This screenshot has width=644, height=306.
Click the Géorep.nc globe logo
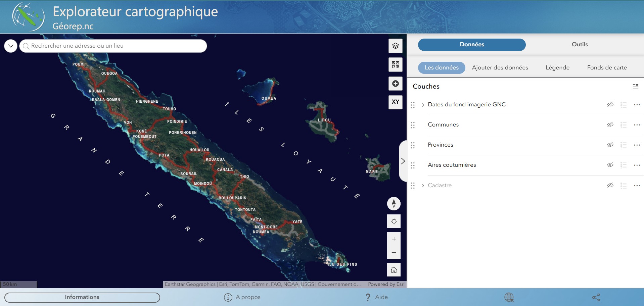[x=28, y=17]
